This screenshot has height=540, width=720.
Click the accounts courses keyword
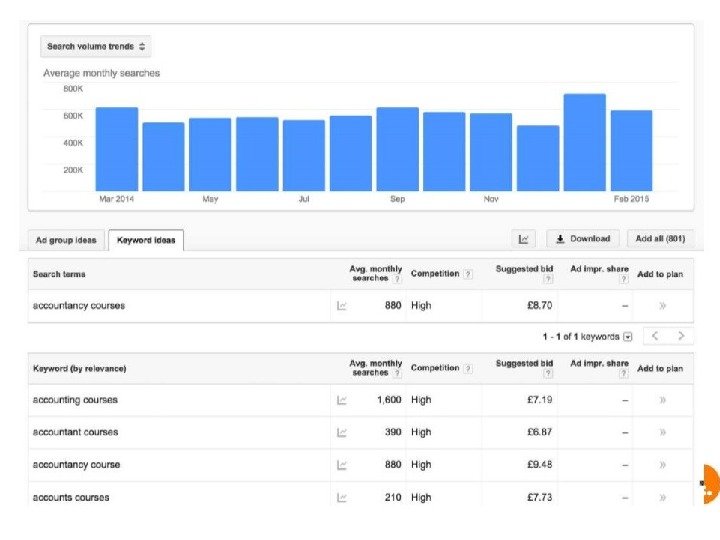(71, 498)
